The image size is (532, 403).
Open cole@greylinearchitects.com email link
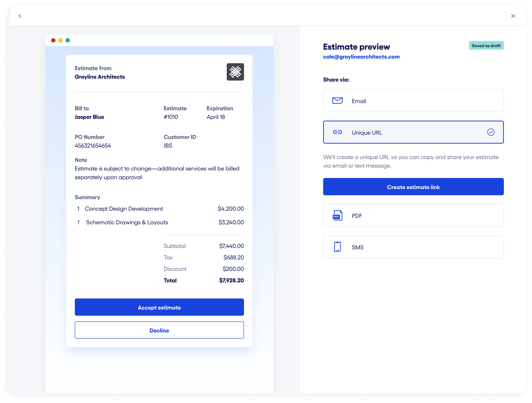pos(361,57)
